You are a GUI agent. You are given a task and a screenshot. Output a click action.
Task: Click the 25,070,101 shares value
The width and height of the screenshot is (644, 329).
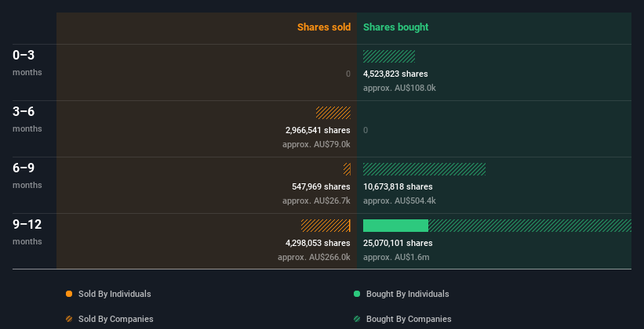[398, 243]
